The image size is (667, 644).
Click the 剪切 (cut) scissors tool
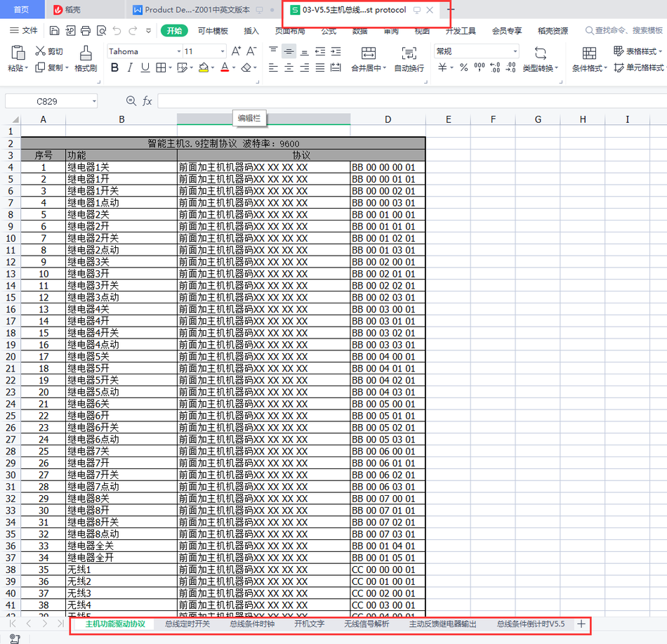click(49, 51)
